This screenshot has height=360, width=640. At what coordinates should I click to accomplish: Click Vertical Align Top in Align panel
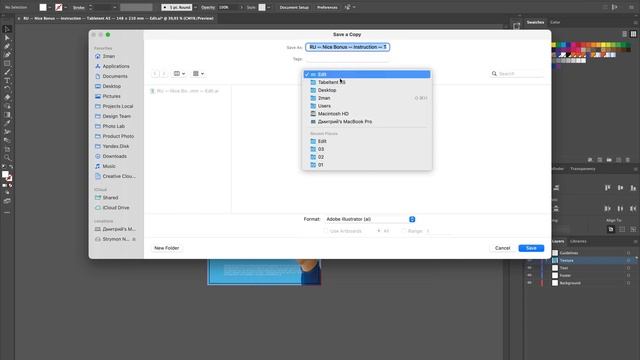(608, 188)
